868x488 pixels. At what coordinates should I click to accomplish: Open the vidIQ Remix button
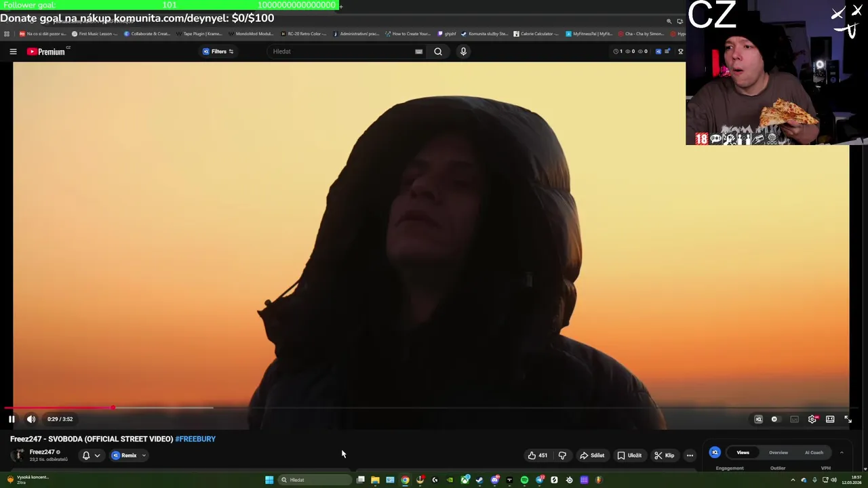click(125, 455)
